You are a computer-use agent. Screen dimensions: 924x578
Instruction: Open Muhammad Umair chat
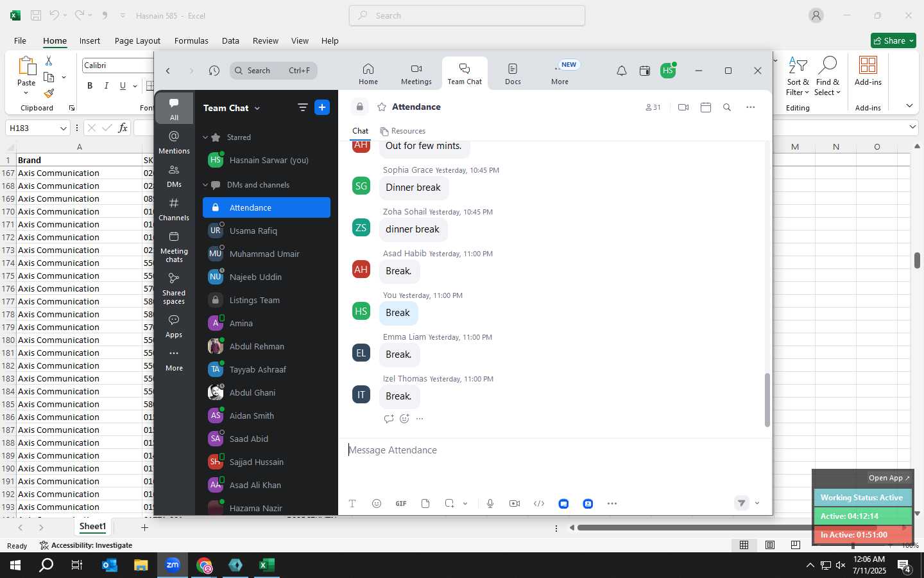pos(266,254)
